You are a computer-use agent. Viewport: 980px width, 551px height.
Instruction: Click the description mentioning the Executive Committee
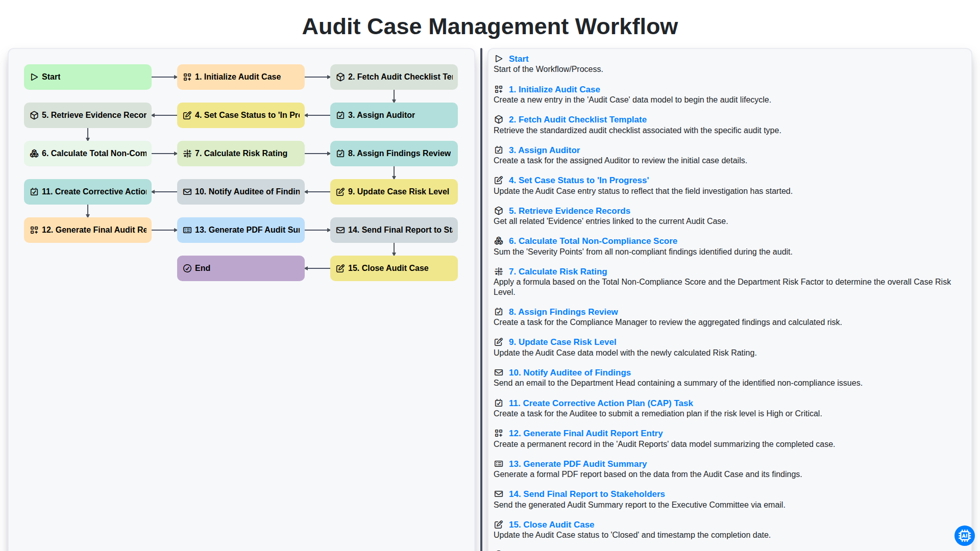coord(640,505)
